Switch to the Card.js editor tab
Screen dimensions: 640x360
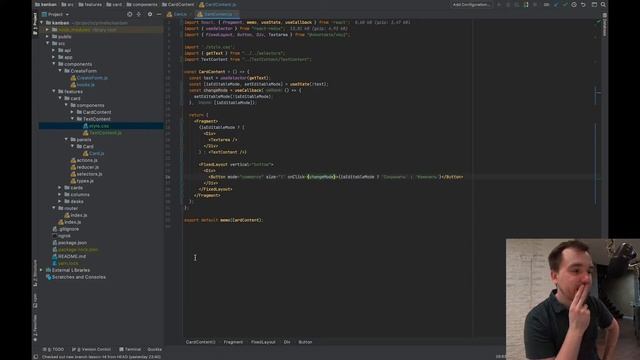pyautogui.click(x=177, y=14)
